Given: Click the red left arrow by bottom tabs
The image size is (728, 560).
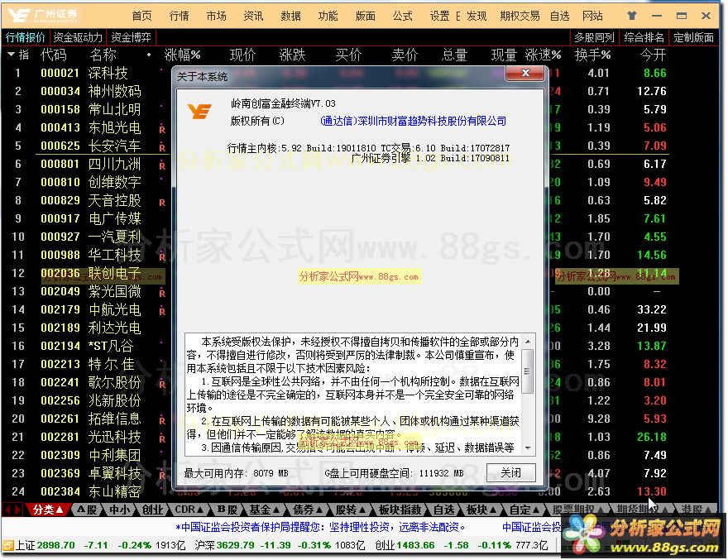Looking at the screenshot, I should point(7,510).
